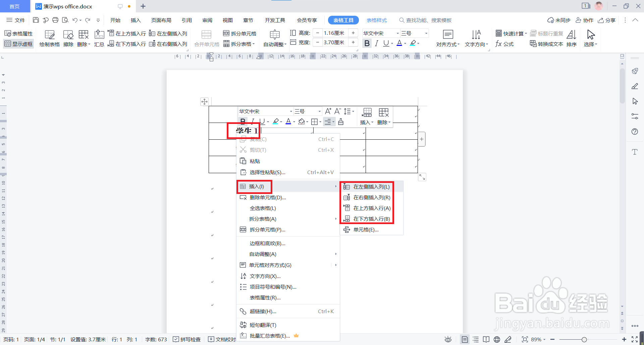The image size is (644, 345).
Task: Open the 华文中宋 font dropdown
Action: coord(380,33)
